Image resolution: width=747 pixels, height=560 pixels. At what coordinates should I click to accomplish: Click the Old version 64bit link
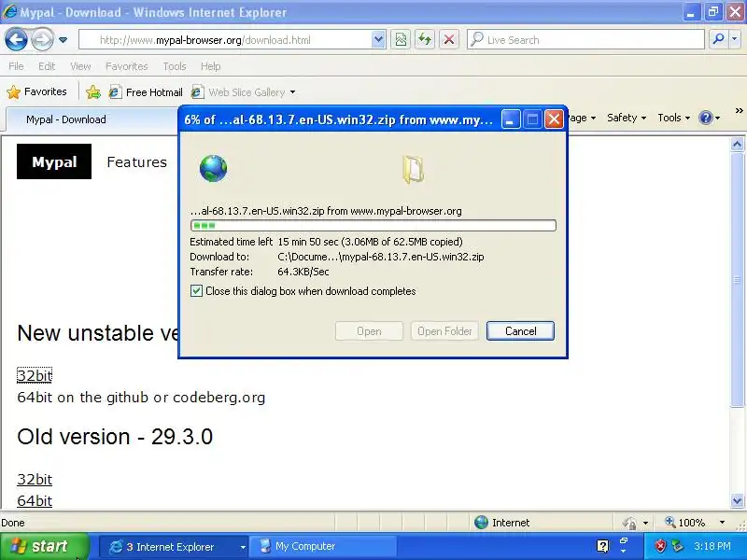click(35, 501)
